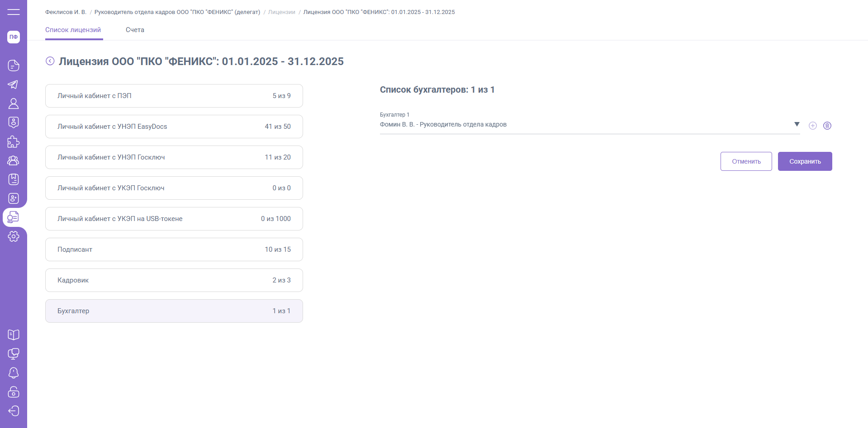Screen dimensions: 868x428
Task: Select the Список лицензий tab
Action: click(x=73, y=30)
